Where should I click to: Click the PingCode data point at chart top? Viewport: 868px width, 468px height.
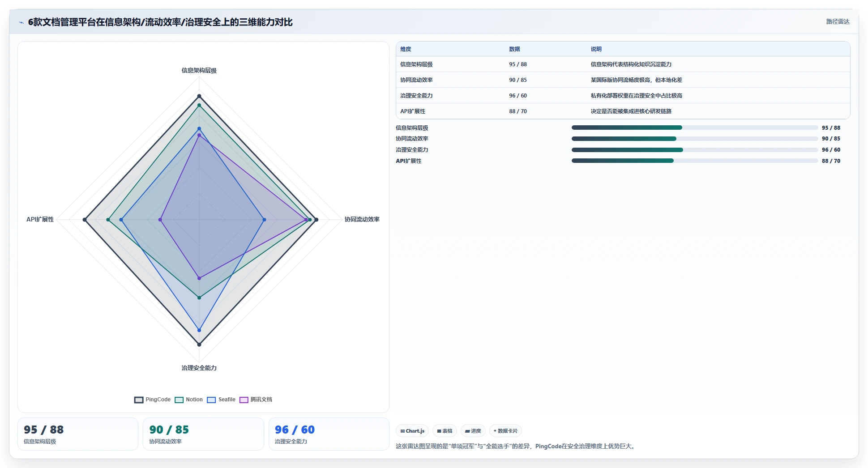click(x=199, y=96)
